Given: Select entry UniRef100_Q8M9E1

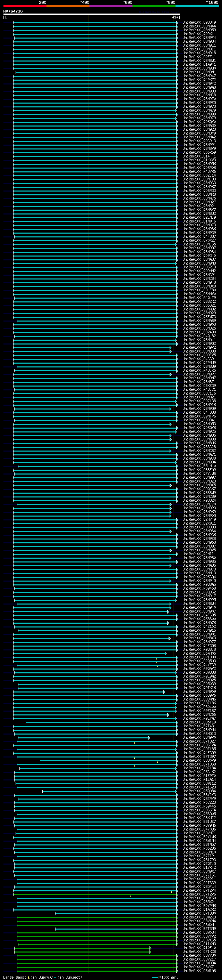Looking at the screenshot, I should point(199,45).
